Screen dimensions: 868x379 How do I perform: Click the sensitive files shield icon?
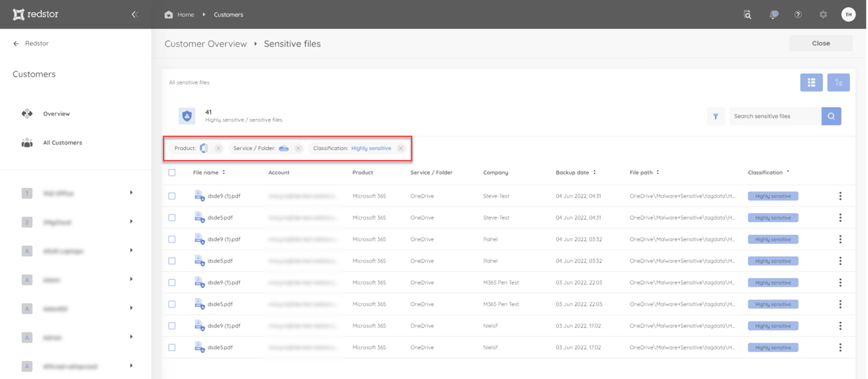pos(187,116)
